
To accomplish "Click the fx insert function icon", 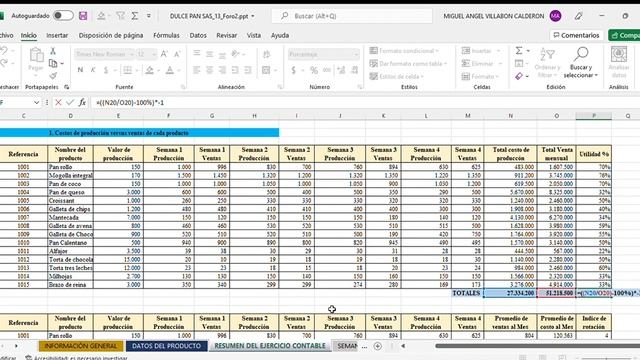I will (x=82, y=102).
